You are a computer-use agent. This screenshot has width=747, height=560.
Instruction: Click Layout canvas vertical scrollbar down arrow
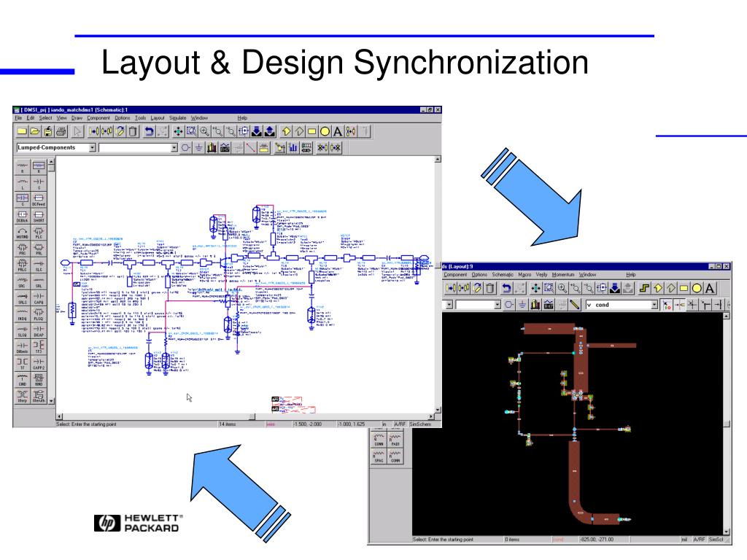click(726, 532)
